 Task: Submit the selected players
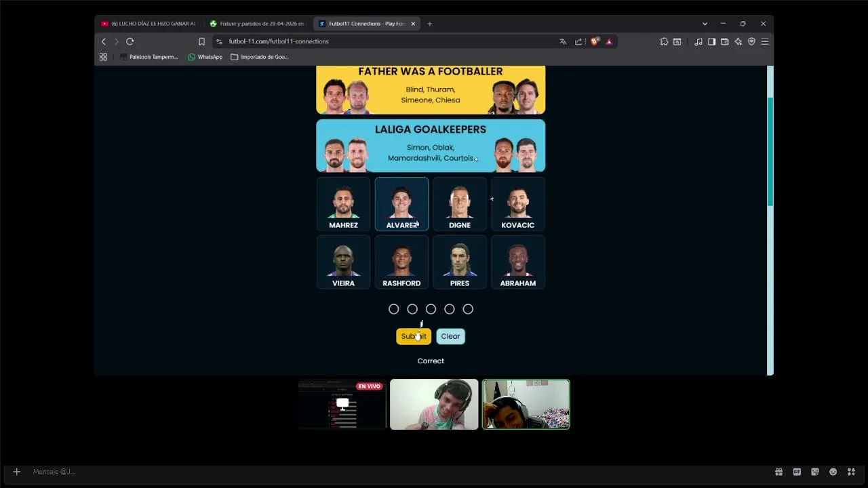point(414,336)
